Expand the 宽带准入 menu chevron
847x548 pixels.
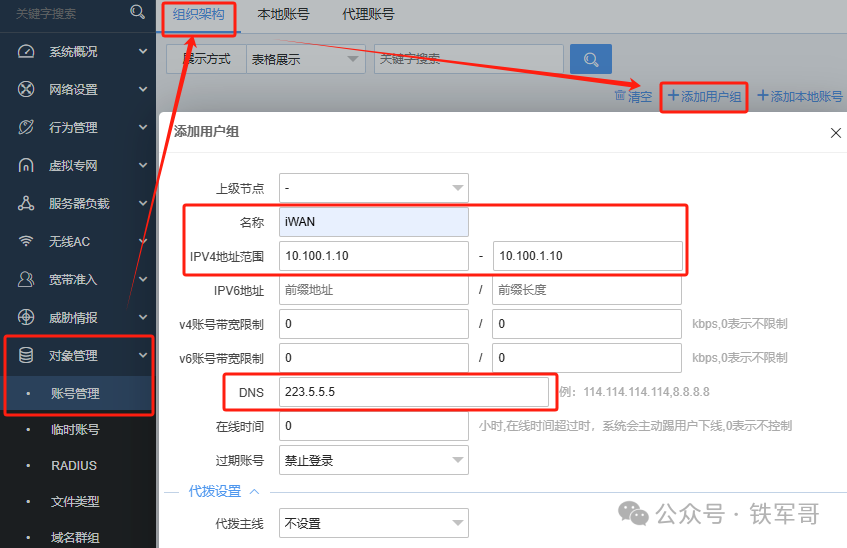click(x=143, y=279)
